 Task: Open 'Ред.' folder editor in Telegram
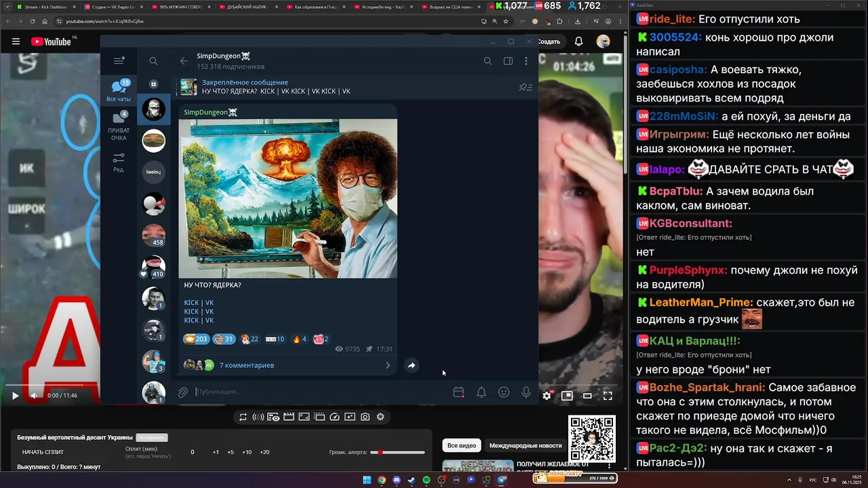pos(119,162)
